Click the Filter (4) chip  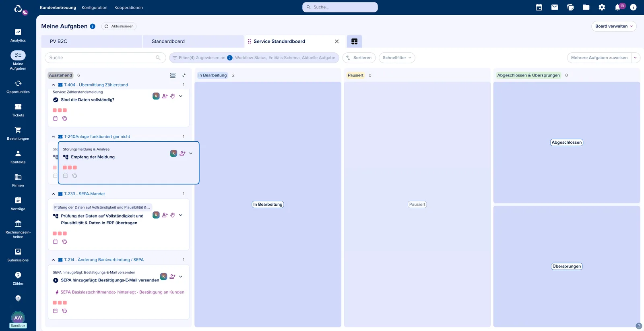(254, 58)
